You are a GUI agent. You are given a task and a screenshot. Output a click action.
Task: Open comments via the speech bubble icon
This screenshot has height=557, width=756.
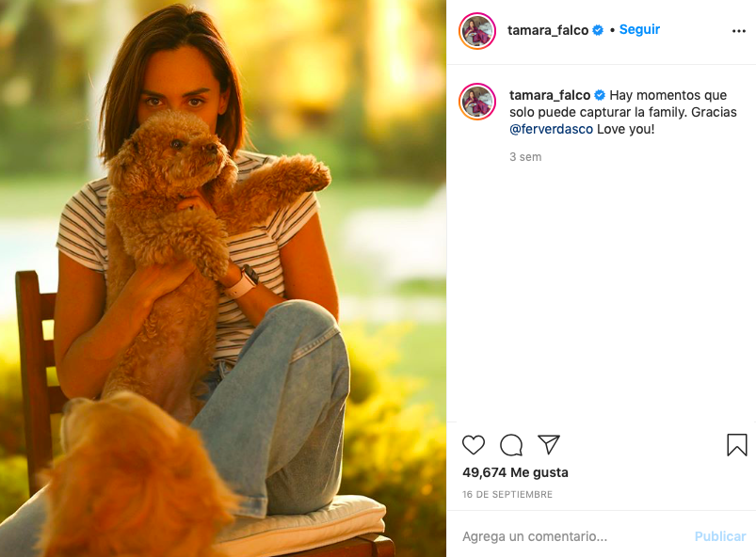pos(510,446)
